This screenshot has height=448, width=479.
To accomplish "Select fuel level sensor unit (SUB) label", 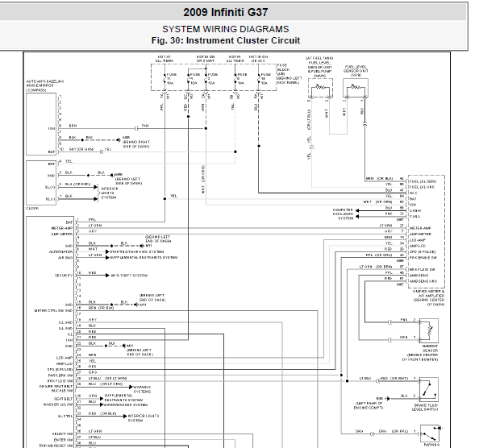I will (x=356, y=71).
